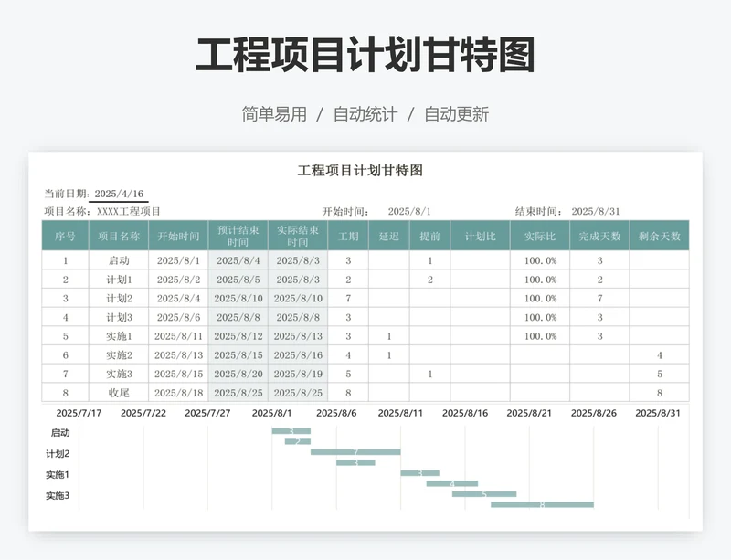Select actual end 2025/8/13 of 实施1
Screen dimensions: 731x560
pos(298,336)
